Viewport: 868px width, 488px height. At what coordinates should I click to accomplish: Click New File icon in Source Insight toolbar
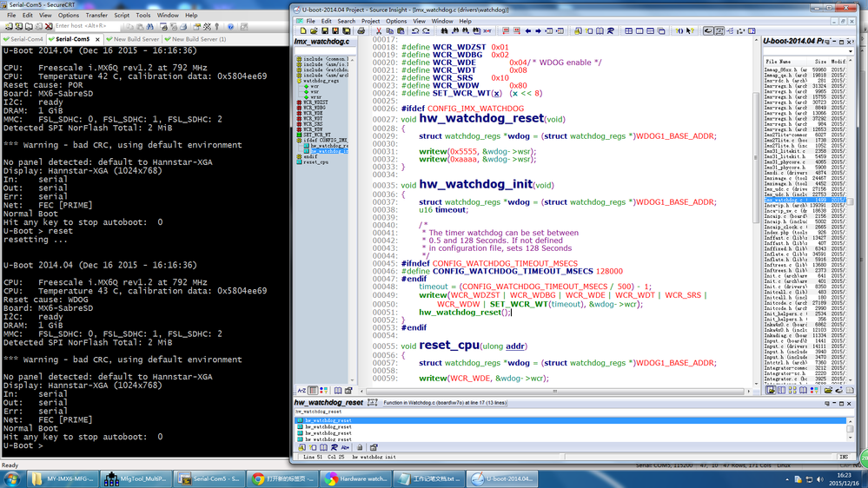coord(303,31)
